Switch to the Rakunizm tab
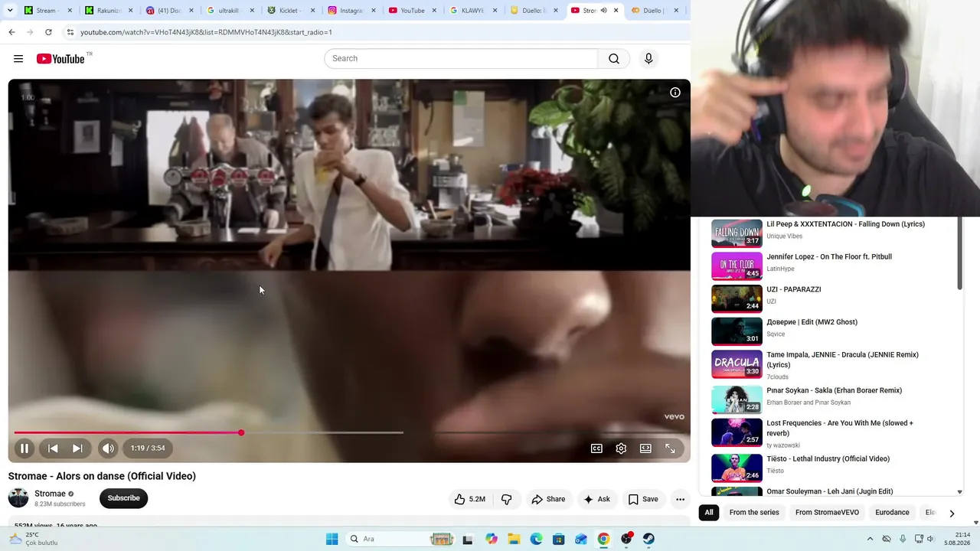 pos(108,11)
